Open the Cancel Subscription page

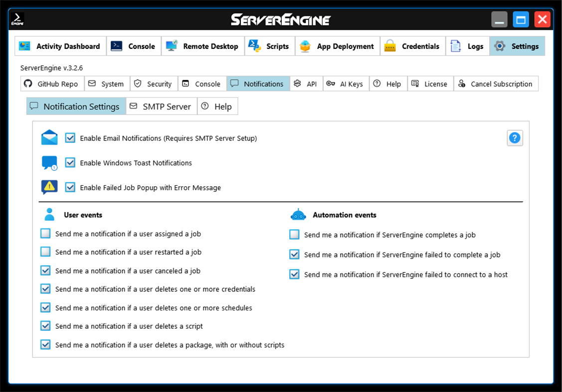tap(496, 83)
